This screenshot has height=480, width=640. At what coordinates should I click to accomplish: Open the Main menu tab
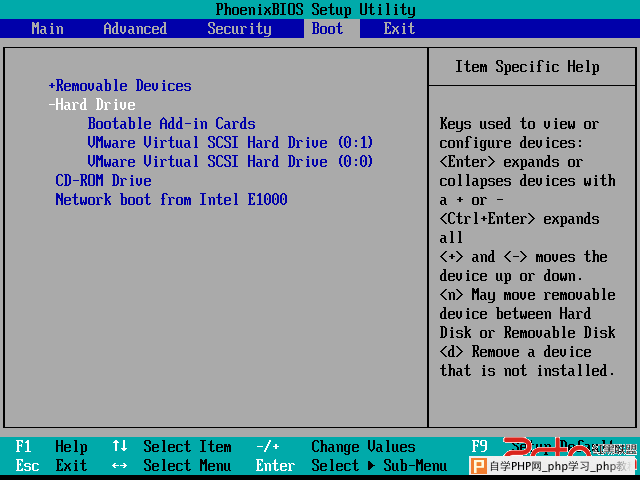tap(47, 29)
